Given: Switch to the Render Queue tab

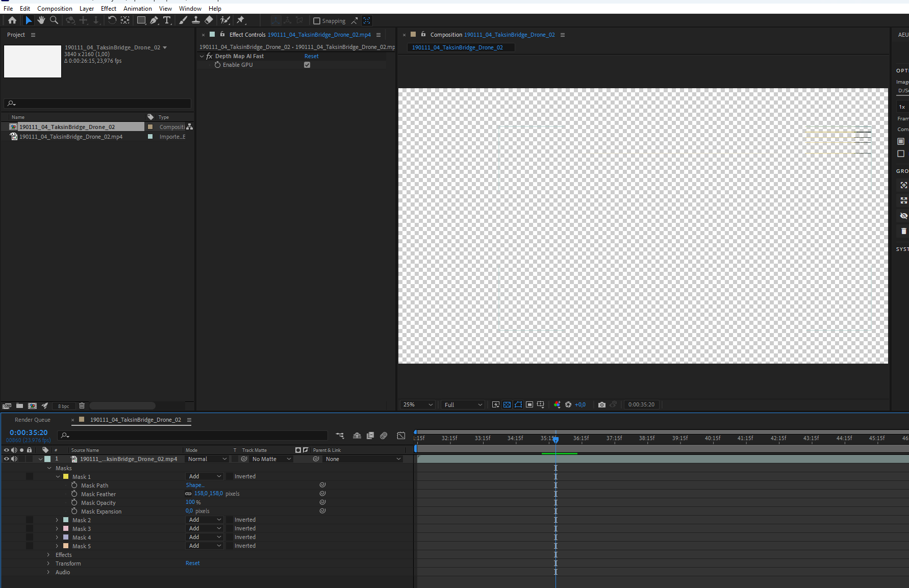Looking at the screenshot, I should (x=33, y=419).
